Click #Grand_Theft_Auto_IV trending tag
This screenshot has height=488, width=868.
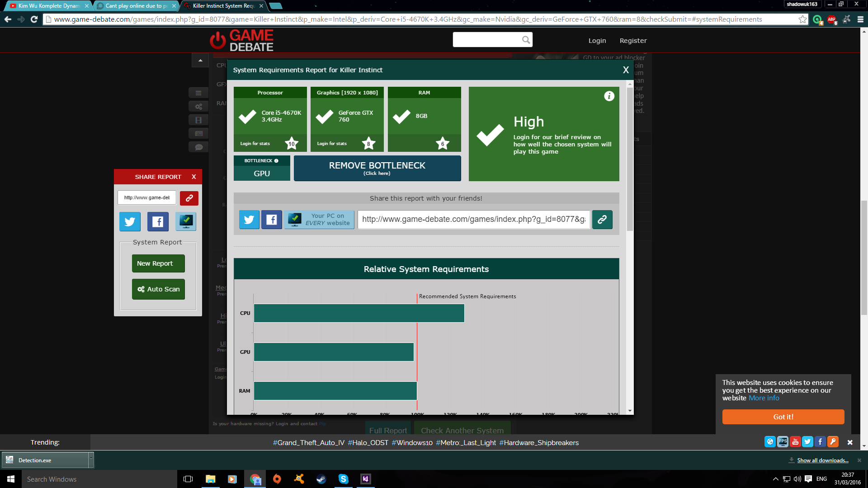[309, 443]
